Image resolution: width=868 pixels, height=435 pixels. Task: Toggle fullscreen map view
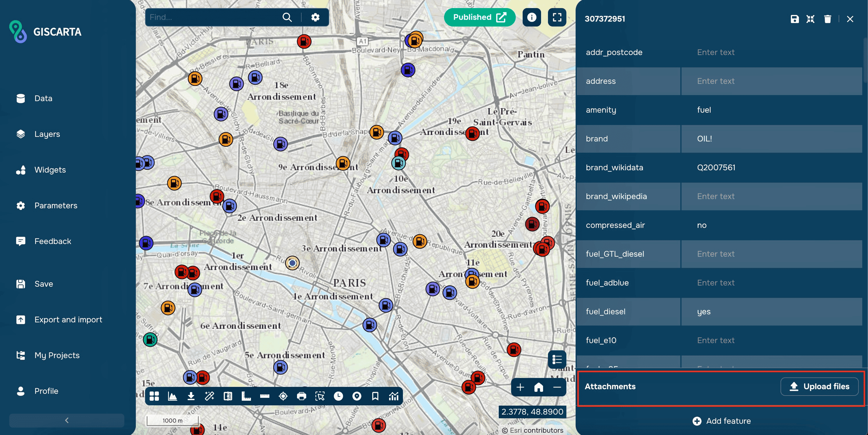[557, 17]
